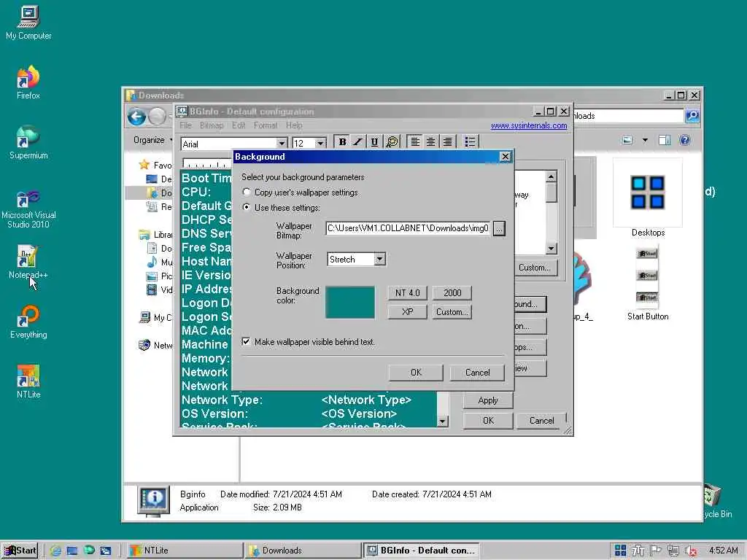Screen dimensions: 747x560
Task: Center text in BGInfo toolbar
Action: (x=430, y=142)
